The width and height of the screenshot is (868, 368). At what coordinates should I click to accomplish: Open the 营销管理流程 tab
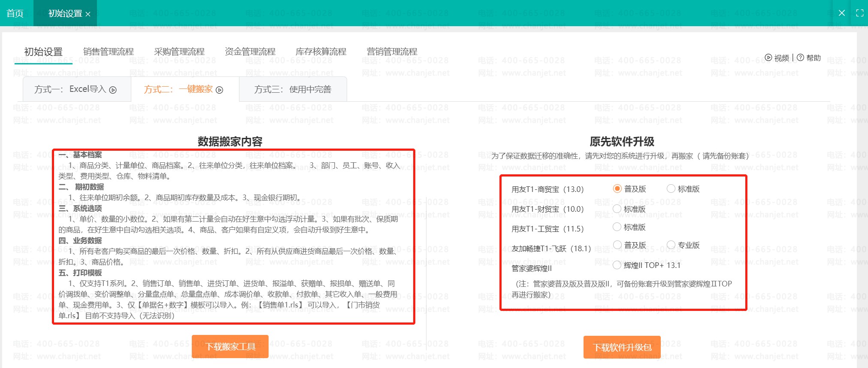point(392,52)
